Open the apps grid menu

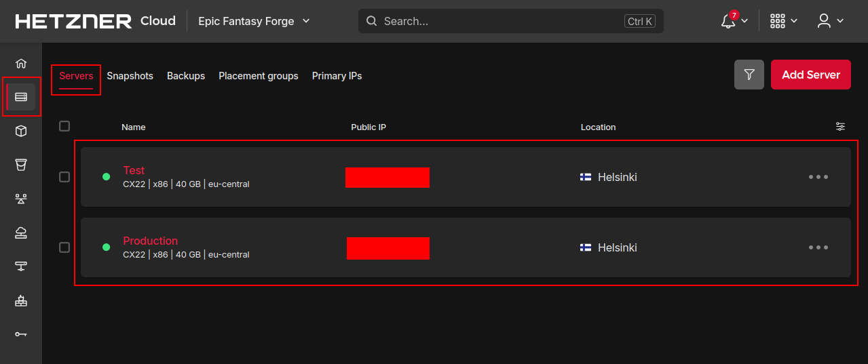pos(778,21)
